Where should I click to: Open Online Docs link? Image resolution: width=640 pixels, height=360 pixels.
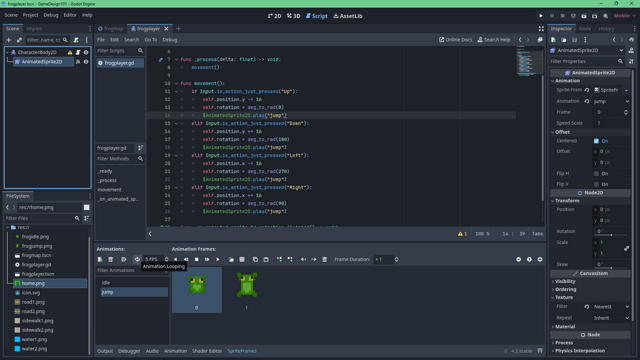coord(455,40)
